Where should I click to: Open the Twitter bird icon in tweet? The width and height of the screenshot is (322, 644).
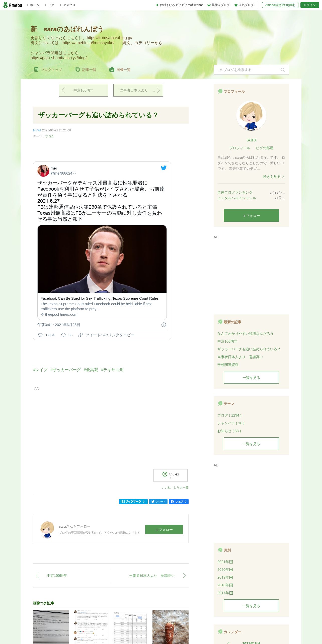pyautogui.click(x=164, y=168)
